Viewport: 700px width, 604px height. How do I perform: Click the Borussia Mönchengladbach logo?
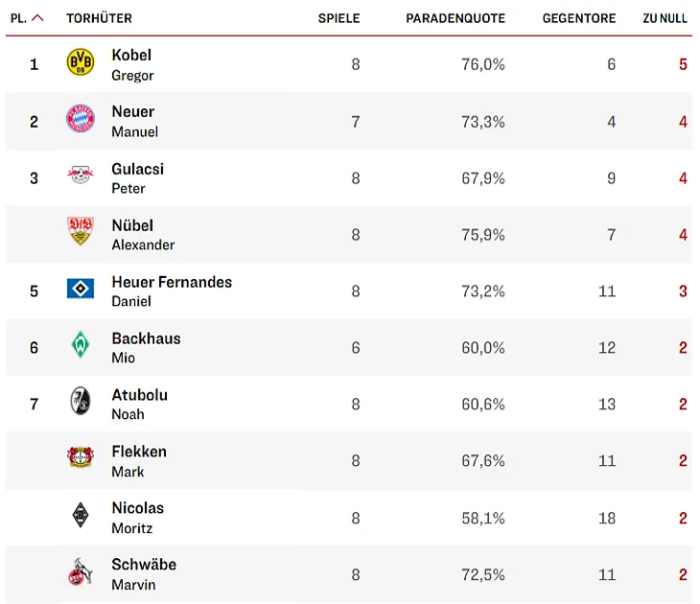tap(81, 515)
